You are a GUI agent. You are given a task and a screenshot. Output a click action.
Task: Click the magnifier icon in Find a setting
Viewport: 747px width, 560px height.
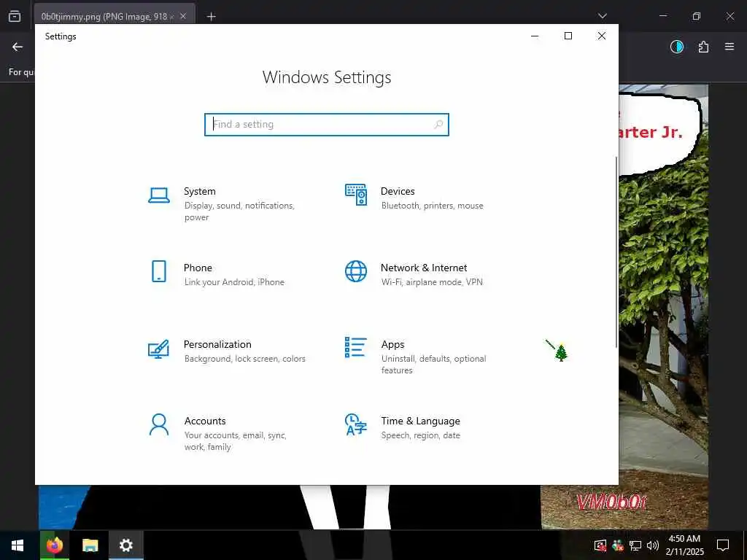click(438, 124)
